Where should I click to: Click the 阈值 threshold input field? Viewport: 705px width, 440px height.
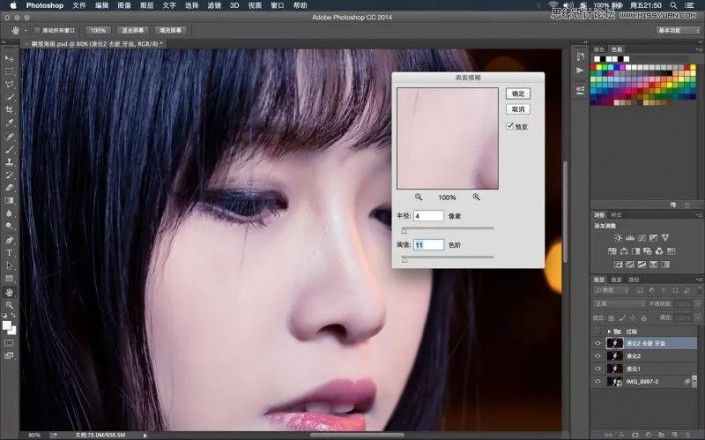coord(428,245)
